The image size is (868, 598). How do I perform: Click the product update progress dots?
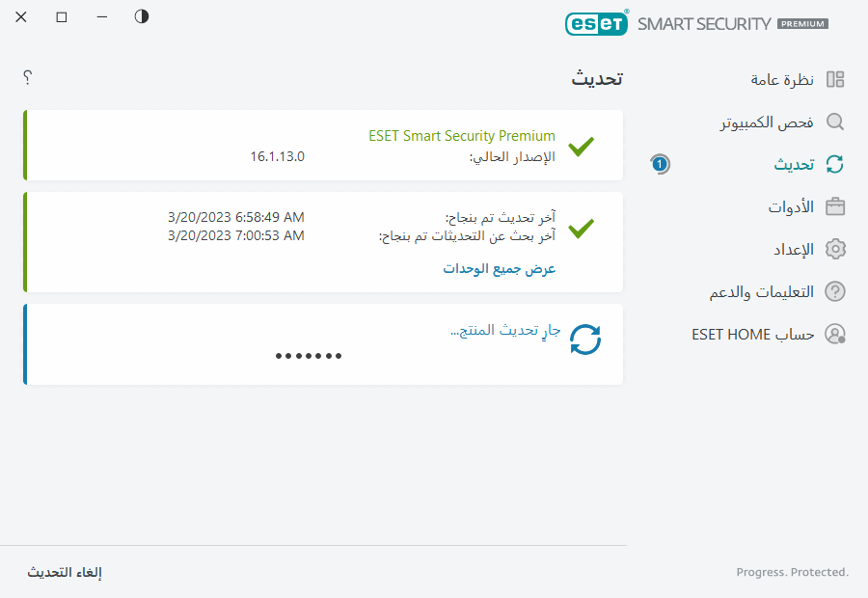pyautogui.click(x=309, y=355)
